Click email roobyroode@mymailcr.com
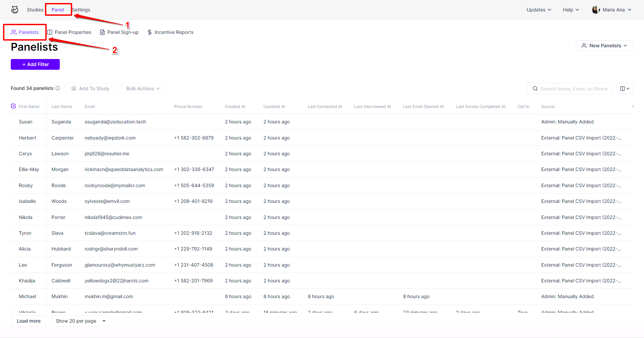 [115, 185]
